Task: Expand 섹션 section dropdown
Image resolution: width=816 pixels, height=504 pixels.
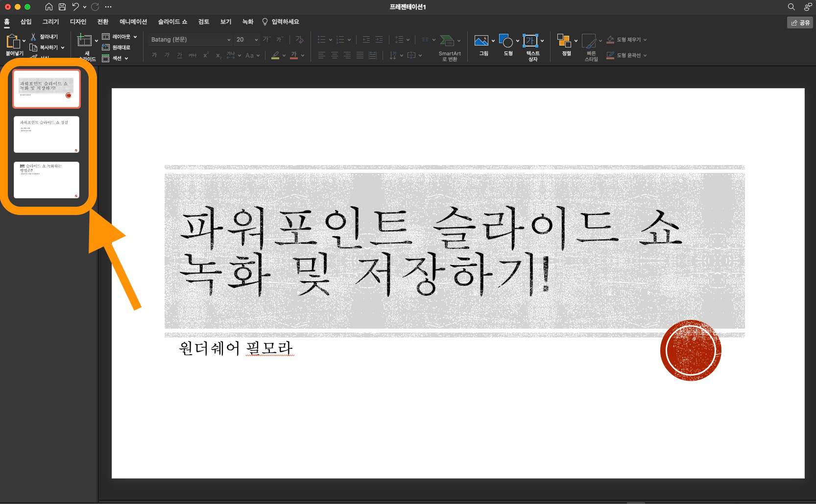Action: (x=126, y=58)
